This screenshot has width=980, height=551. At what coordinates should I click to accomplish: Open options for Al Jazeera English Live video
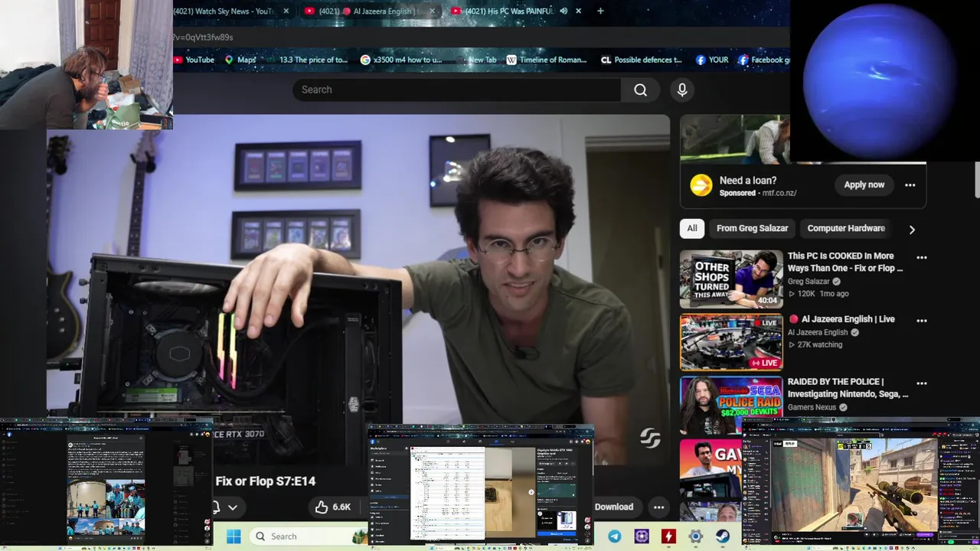(x=922, y=320)
